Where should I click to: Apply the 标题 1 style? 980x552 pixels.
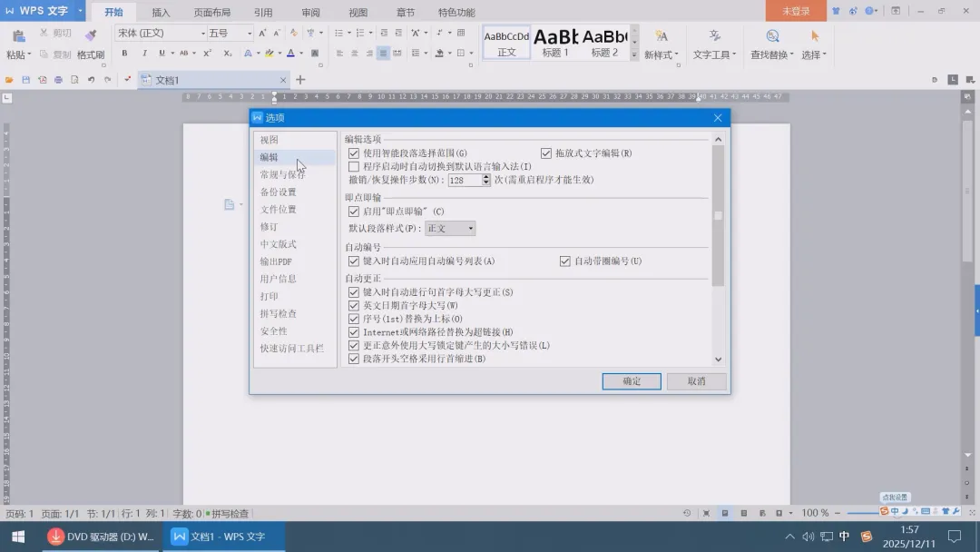[555, 43]
